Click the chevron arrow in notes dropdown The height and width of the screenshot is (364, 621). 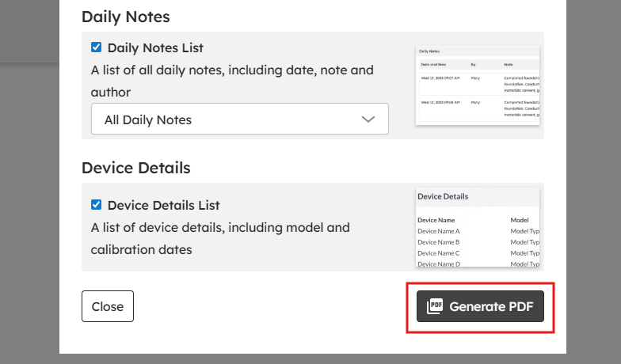(x=368, y=119)
